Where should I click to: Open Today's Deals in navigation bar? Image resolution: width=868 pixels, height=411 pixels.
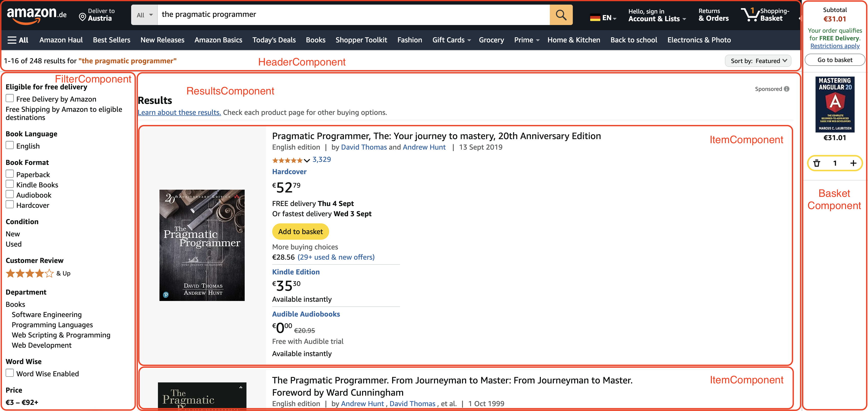(274, 40)
